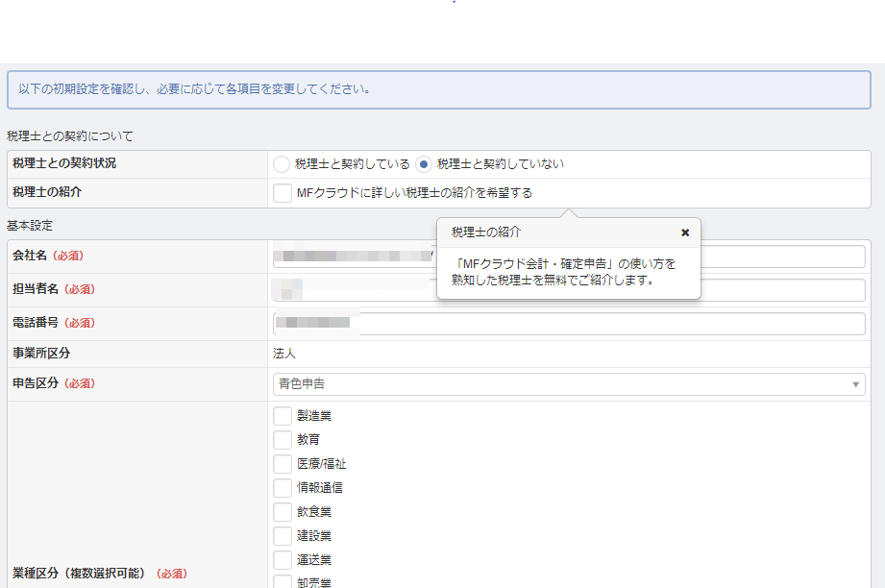The height and width of the screenshot is (588, 885).
Task: Click the initial settings notice banner
Action: coord(442,88)
